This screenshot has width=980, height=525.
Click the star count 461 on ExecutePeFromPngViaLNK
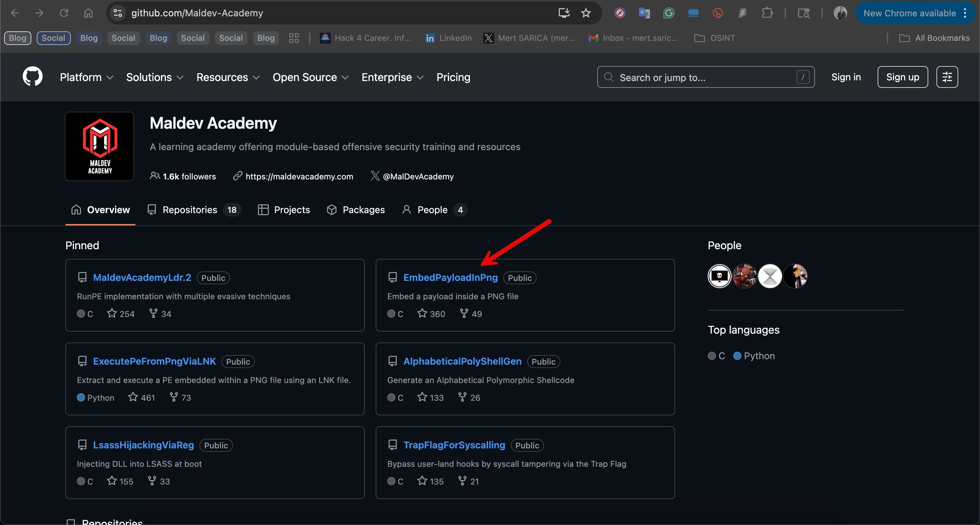pyautogui.click(x=142, y=397)
